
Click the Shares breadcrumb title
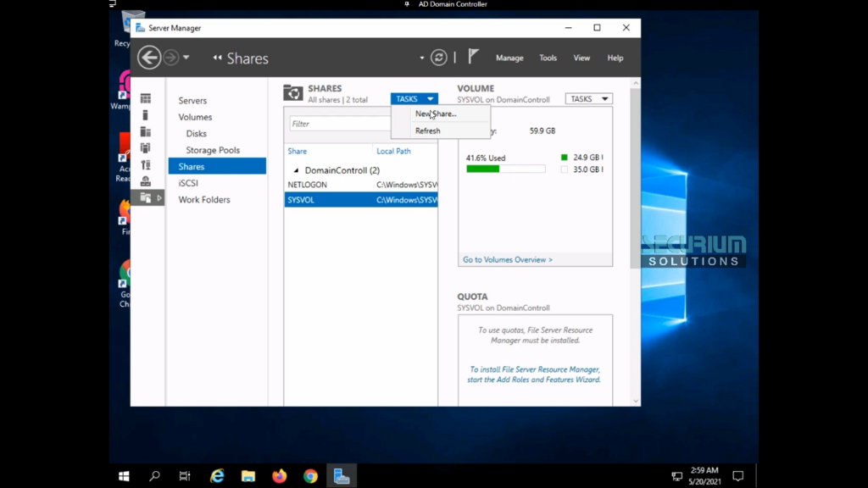click(248, 58)
